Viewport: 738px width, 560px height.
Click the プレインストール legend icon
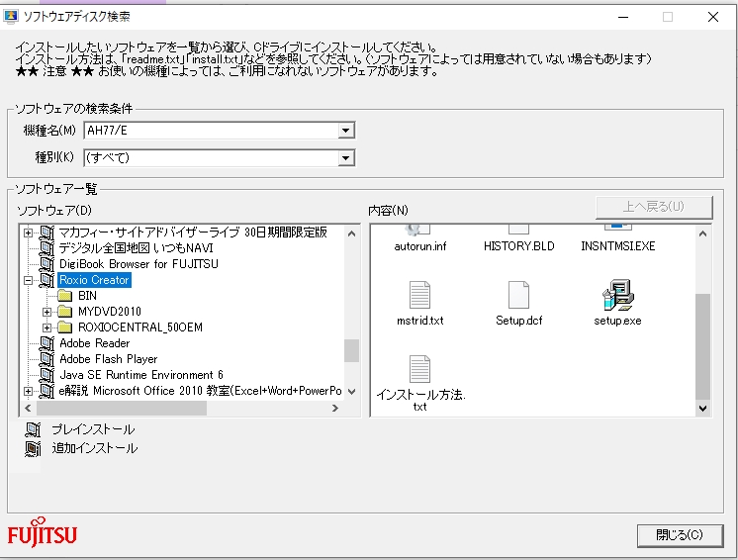33,429
